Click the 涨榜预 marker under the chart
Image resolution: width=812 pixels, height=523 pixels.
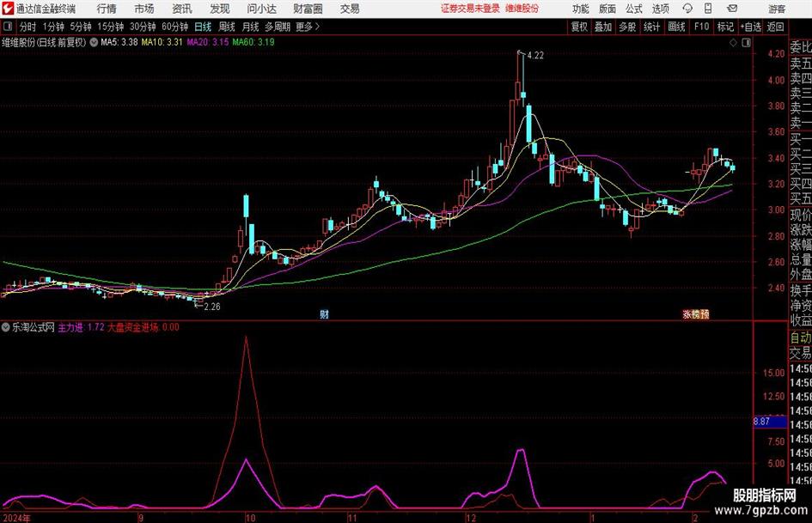point(695,314)
